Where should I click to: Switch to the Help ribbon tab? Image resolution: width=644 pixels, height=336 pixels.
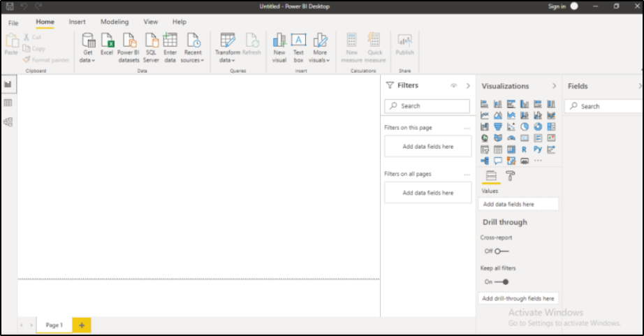179,22
